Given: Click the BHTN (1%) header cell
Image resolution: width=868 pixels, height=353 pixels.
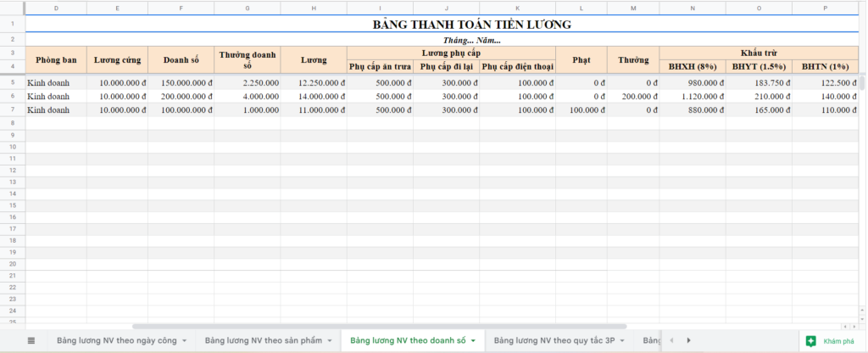Looking at the screenshot, I should pos(826,66).
